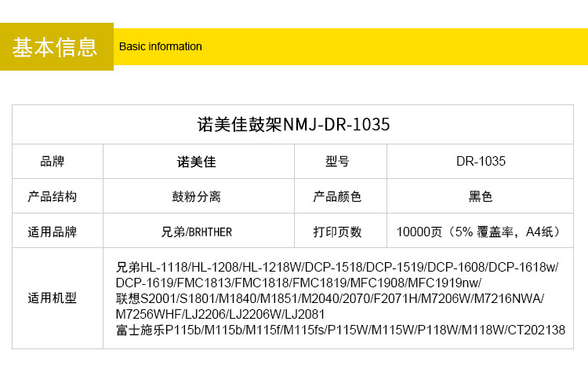Viewport: 588px width, 376px height.
Task: Click the 打印页数 label cell
Action: click(340, 231)
